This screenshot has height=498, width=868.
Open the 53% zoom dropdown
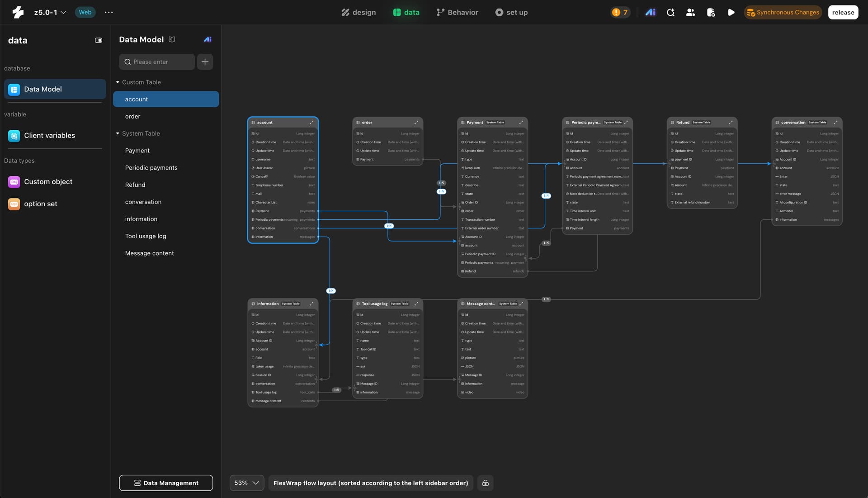246,483
